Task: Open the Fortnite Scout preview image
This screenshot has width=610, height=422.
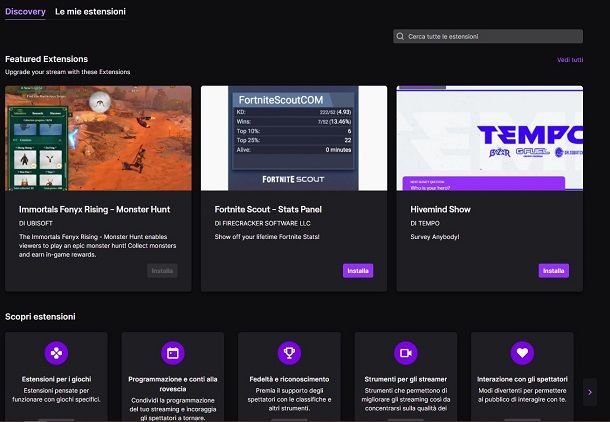Action: pos(294,138)
